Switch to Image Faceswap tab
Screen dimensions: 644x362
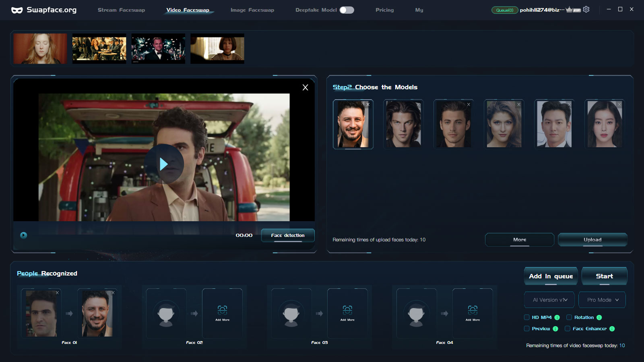tap(252, 10)
